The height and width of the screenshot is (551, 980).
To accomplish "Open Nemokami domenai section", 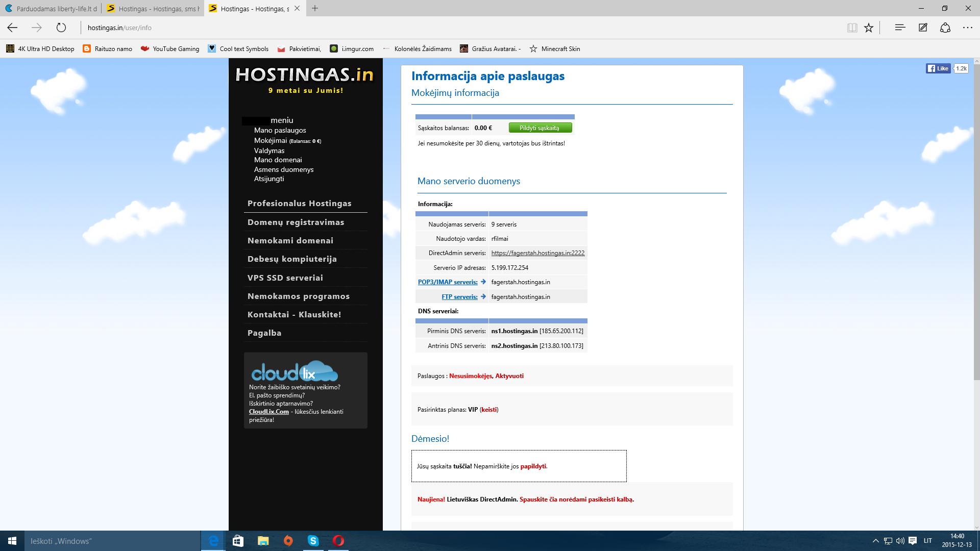I will 290,240.
